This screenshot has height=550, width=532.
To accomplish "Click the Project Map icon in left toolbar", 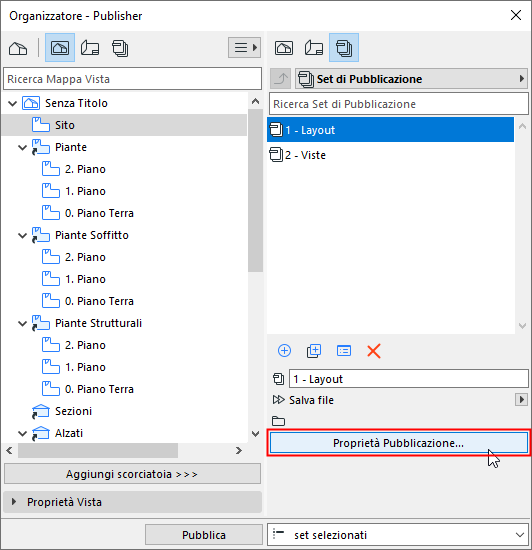I will (18, 48).
